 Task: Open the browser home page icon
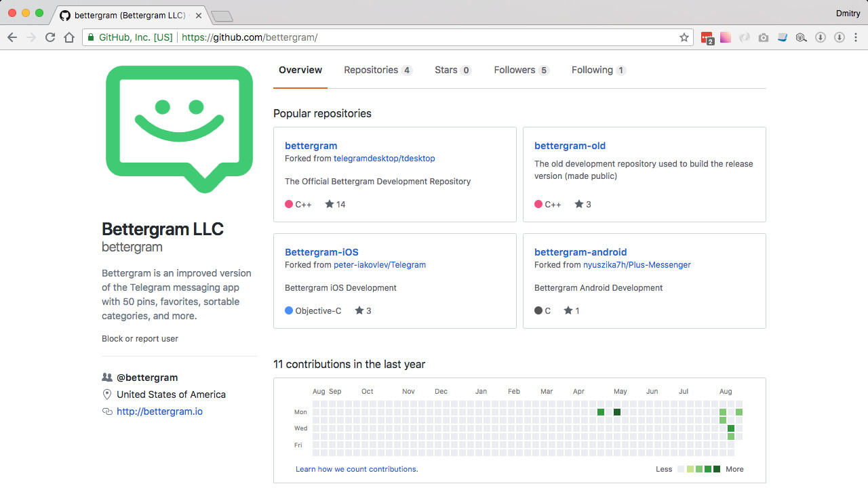tap(69, 37)
